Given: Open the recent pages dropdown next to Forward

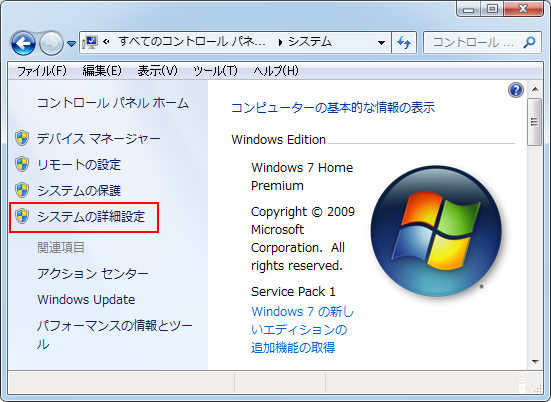Looking at the screenshot, I should pos(72,44).
